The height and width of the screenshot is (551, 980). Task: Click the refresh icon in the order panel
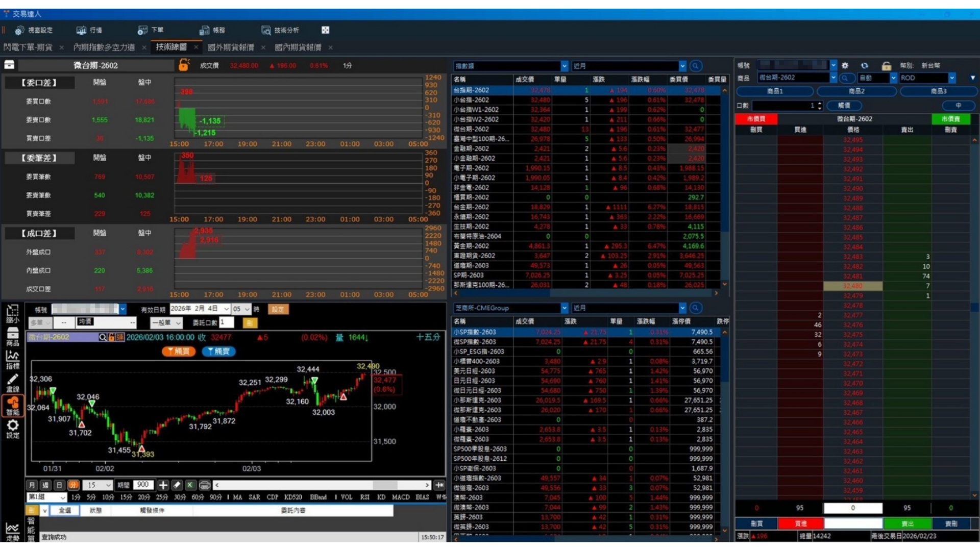point(864,65)
